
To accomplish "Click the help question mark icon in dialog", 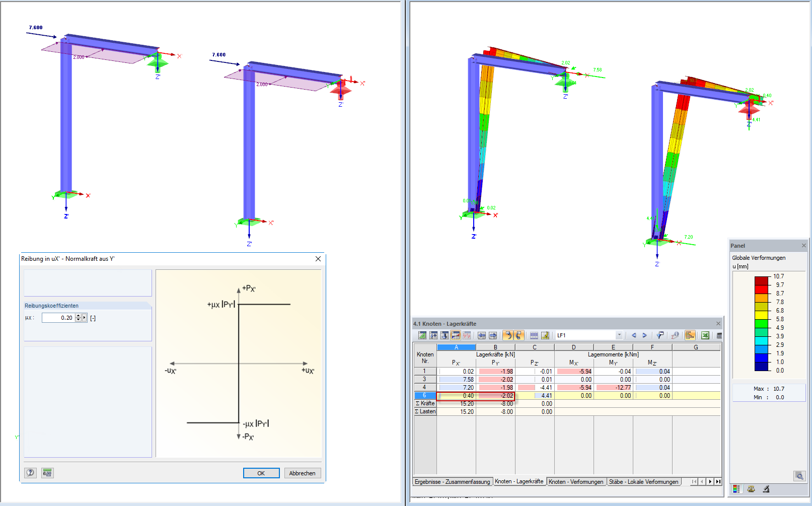I will click(30, 473).
